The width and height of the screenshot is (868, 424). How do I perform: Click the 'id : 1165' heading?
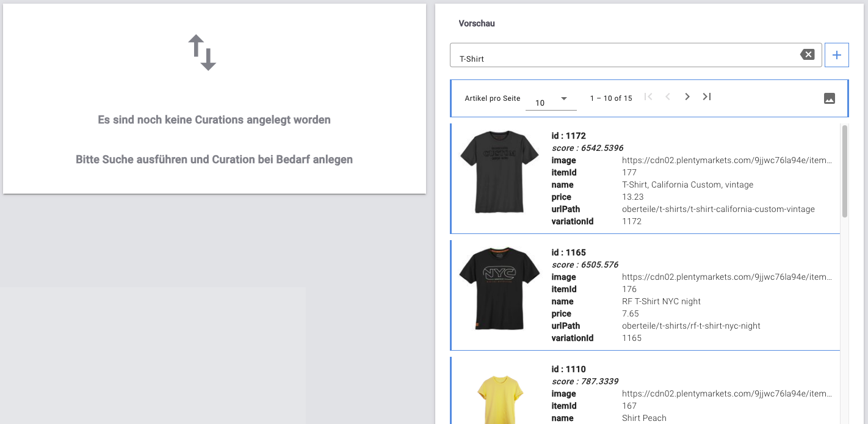(568, 252)
